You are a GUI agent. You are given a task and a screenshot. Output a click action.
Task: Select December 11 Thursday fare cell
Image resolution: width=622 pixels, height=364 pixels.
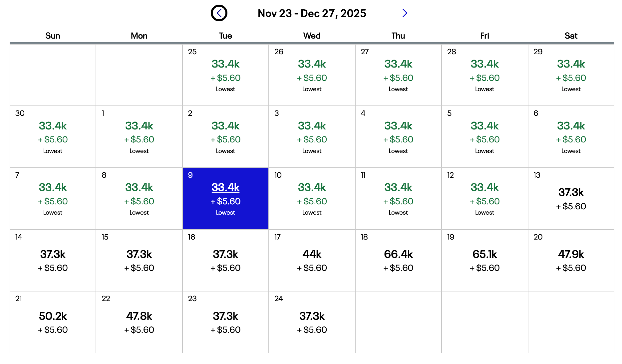398,198
